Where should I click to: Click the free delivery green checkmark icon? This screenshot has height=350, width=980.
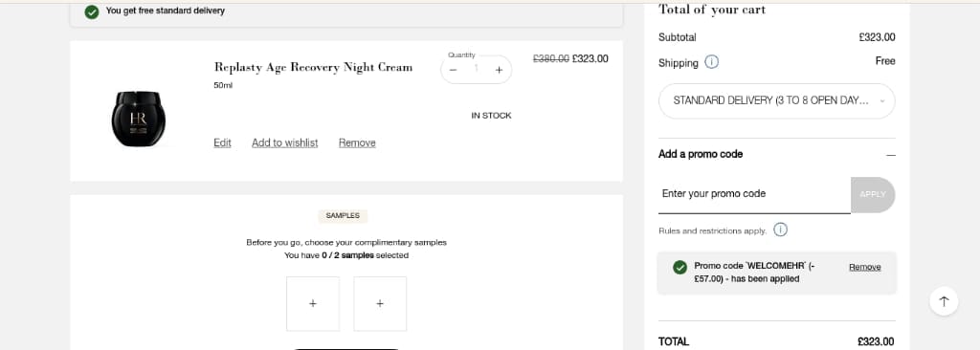[x=92, y=11]
